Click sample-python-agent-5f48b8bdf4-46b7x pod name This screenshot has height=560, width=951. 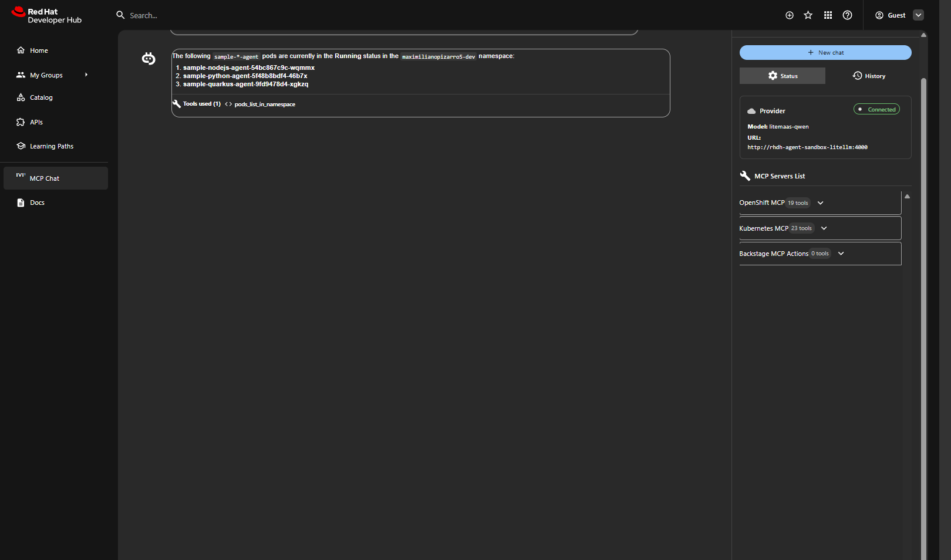(245, 76)
